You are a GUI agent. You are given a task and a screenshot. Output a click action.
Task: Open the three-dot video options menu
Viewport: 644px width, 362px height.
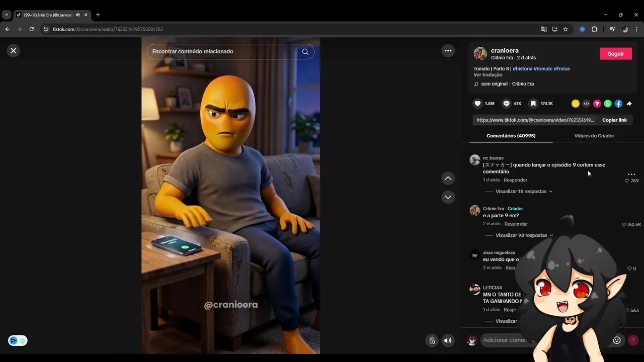click(x=448, y=50)
